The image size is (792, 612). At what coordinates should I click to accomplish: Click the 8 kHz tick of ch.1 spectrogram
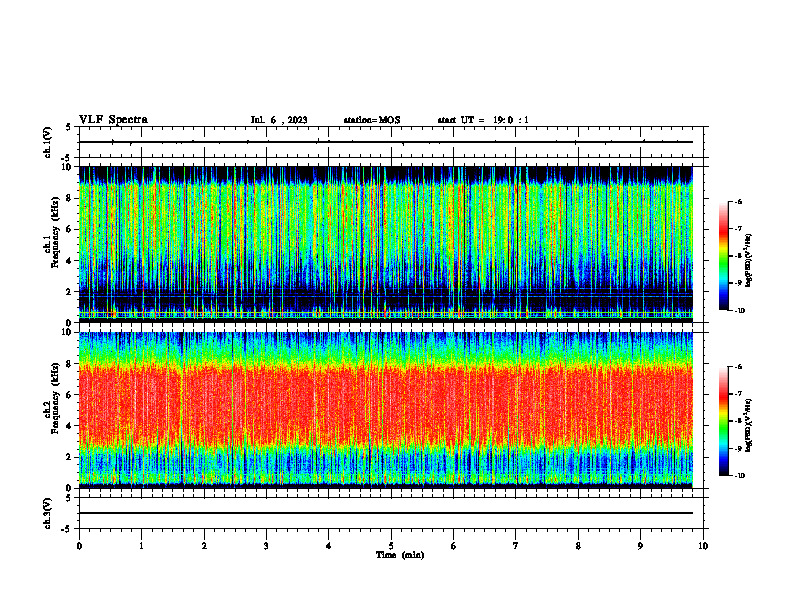click(70, 198)
